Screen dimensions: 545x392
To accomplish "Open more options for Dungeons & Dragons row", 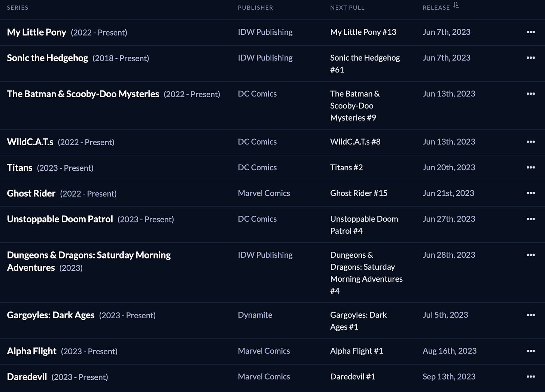I will 530,255.
